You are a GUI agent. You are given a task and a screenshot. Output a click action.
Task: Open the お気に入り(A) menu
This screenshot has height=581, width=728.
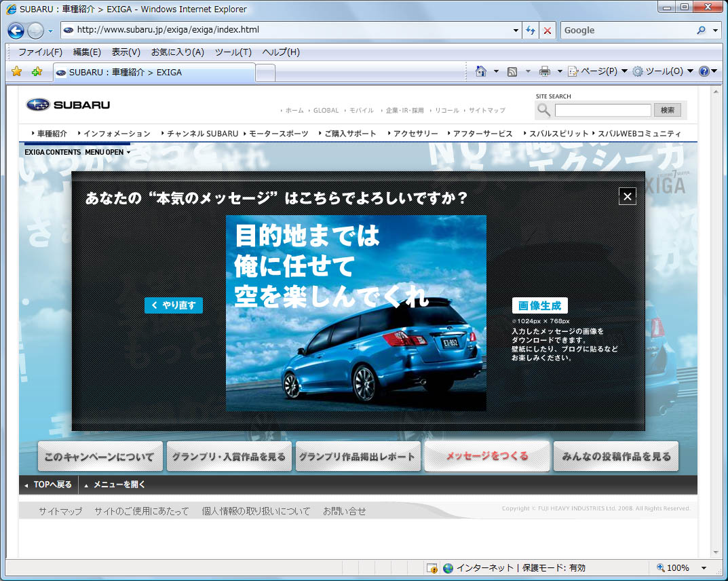(177, 52)
